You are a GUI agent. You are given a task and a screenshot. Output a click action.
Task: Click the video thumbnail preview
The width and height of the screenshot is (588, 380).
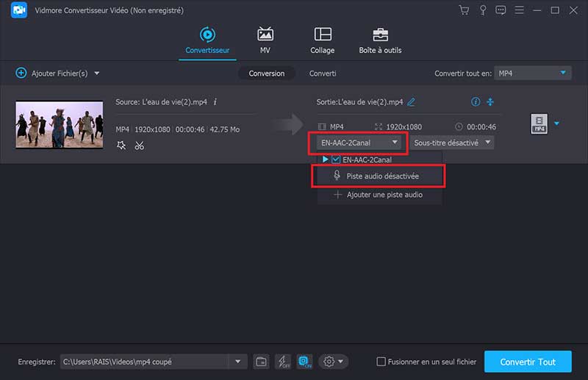[60, 124]
